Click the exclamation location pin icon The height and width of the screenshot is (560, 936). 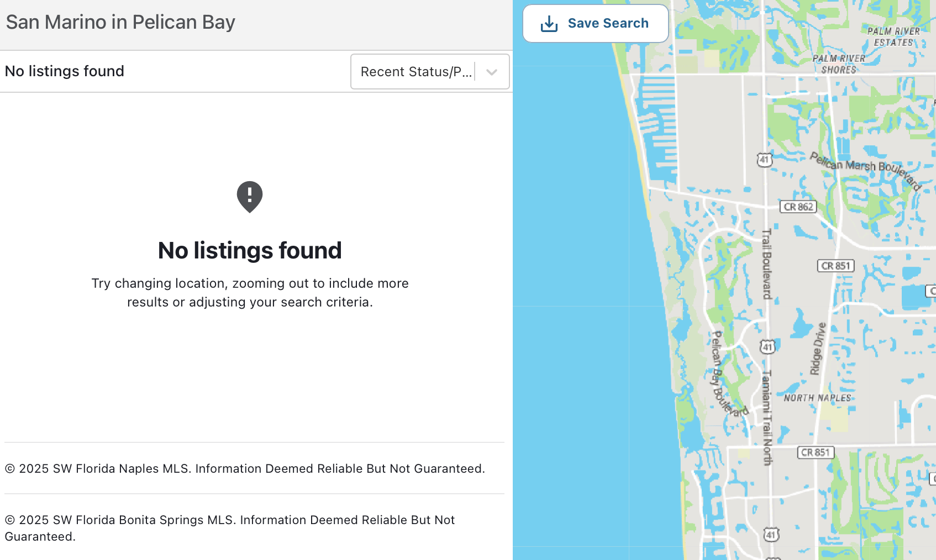coord(250,197)
